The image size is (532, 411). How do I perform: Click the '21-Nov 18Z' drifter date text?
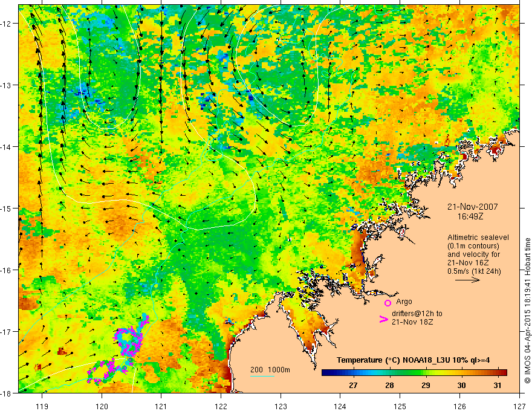[x=412, y=322]
